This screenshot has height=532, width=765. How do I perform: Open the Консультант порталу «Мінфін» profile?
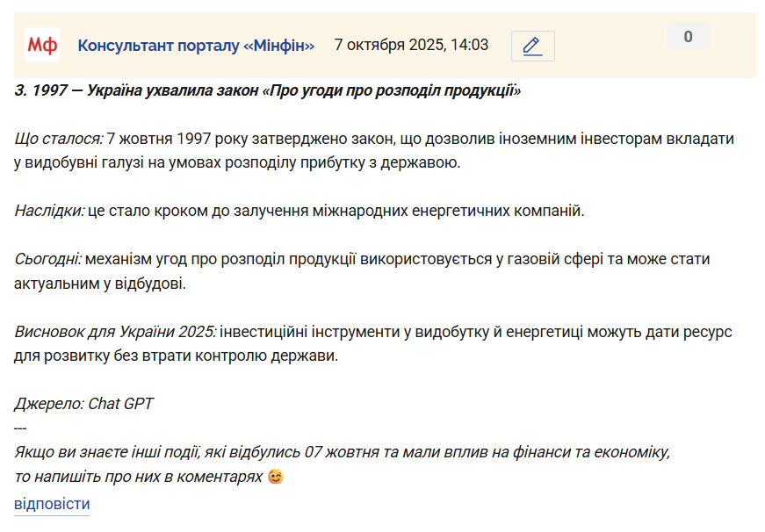click(196, 46)
